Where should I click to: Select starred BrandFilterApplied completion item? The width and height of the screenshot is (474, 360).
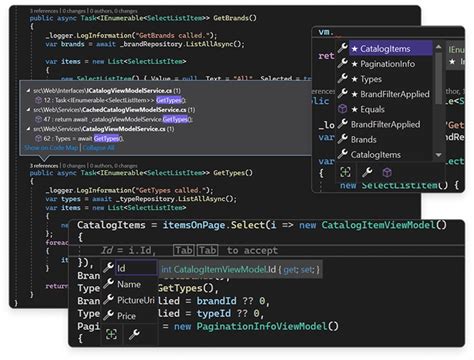pyautogui.click(x=390, y=94)
